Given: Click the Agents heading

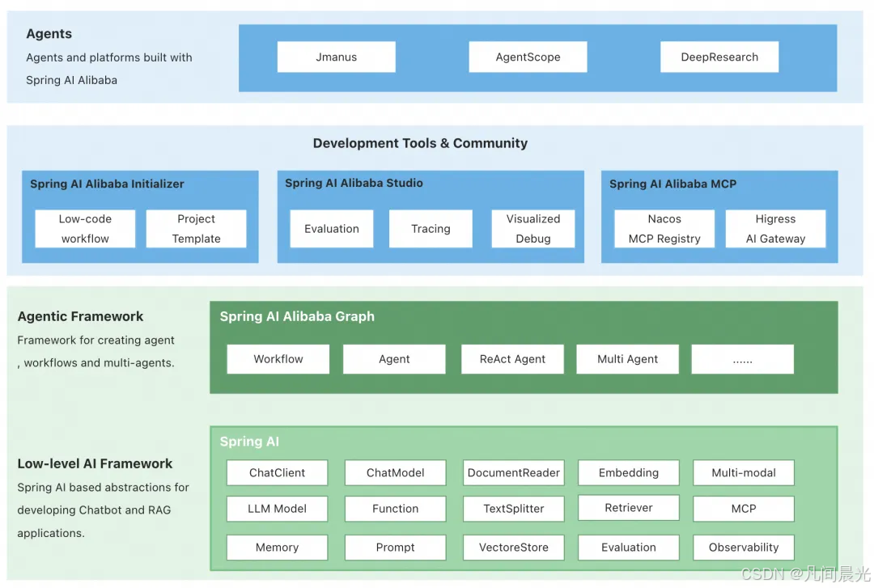Looking at the screenshot, I should (49, 33).
